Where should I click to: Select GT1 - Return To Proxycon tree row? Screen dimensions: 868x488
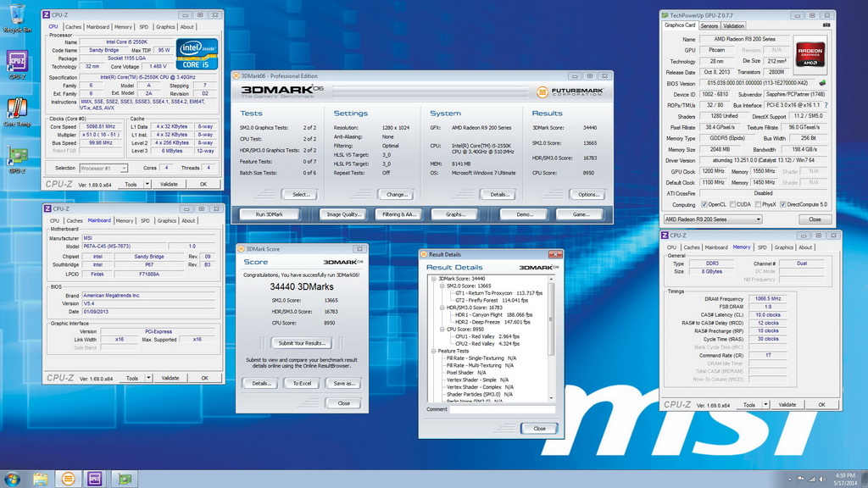point(498,293)
